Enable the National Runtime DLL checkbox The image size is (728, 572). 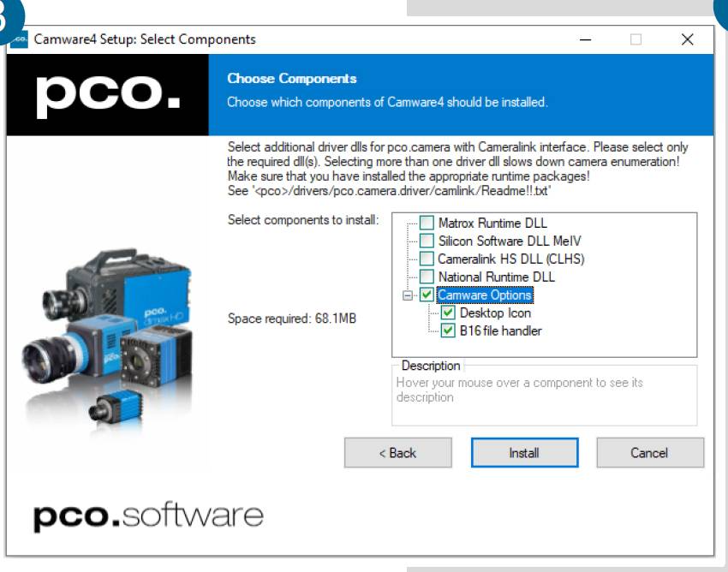pos(427,277)
